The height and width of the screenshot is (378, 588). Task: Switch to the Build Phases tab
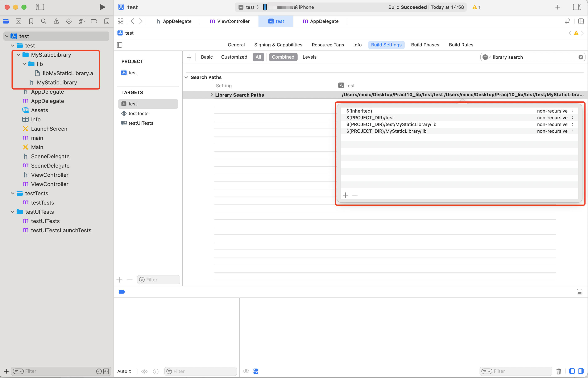(425, 45)
